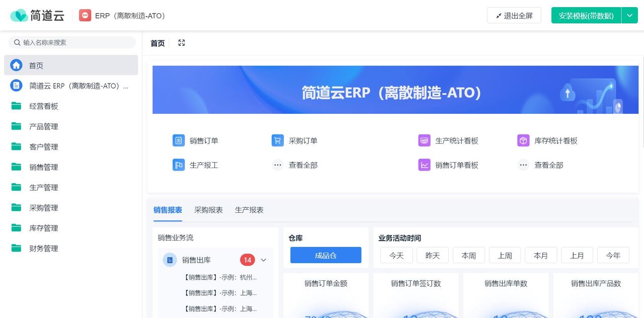Click the 查看全部 ellipsis icon
The image size is (644, 318).
click(x=277, y=165)
